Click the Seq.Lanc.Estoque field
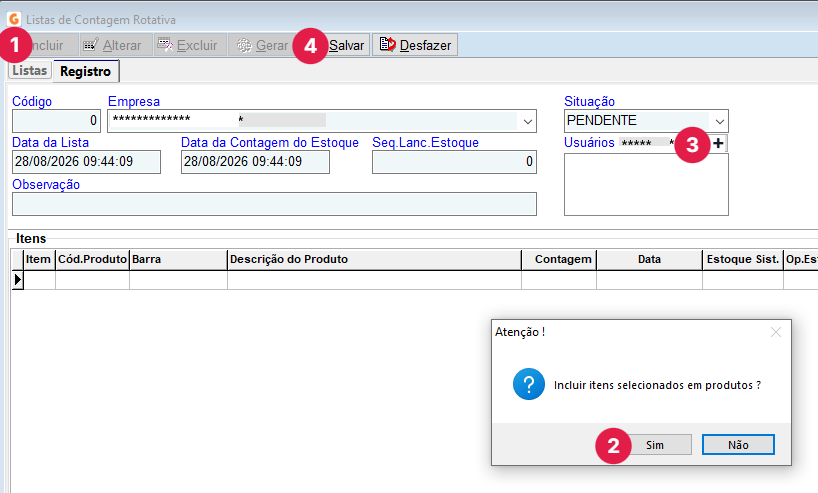 point(454,162)
